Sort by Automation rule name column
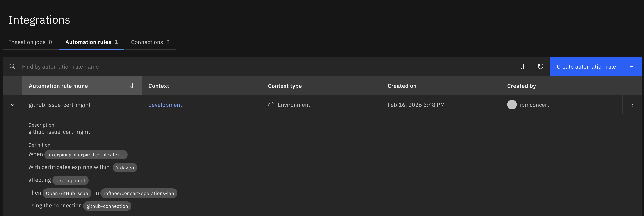The image size is (644, 216). coord(58,86)
